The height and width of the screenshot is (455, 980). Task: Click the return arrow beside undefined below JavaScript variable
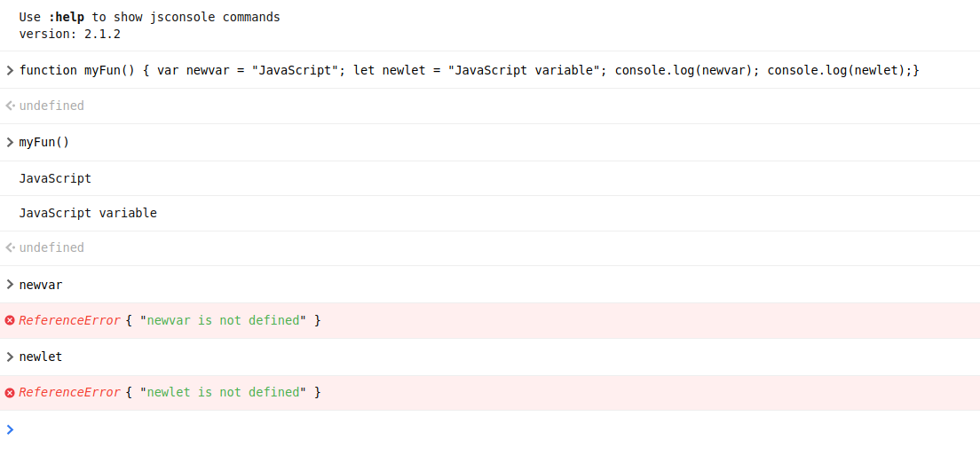coord(10,247)
